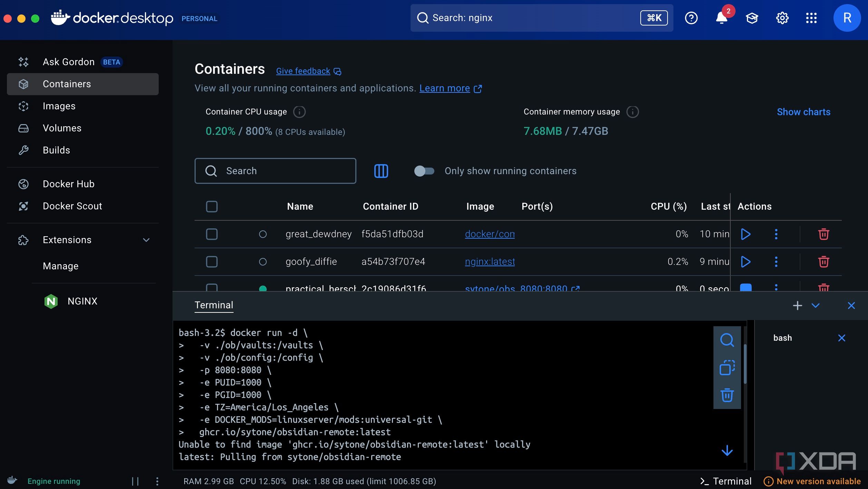The width and height of the screenshot is (868, 489).
Task: Toggle Only show running containers
Action: click(x=424, y=171)
